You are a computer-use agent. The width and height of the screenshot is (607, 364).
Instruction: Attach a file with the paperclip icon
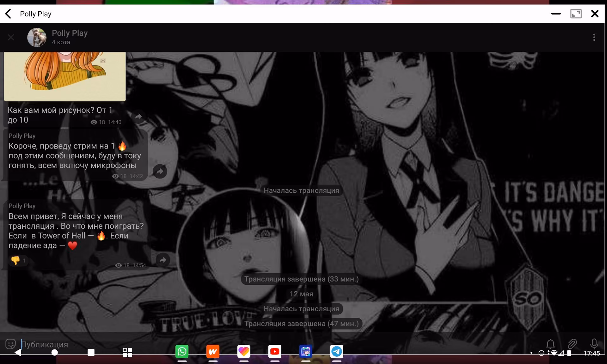click(572, 343)
